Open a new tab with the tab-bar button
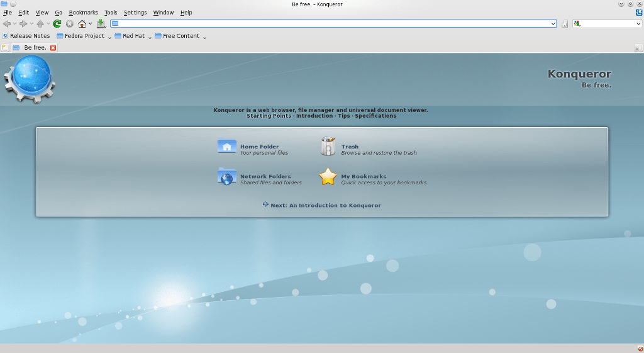The height and width of the screenshot is (353, 644). coord(5,48)
